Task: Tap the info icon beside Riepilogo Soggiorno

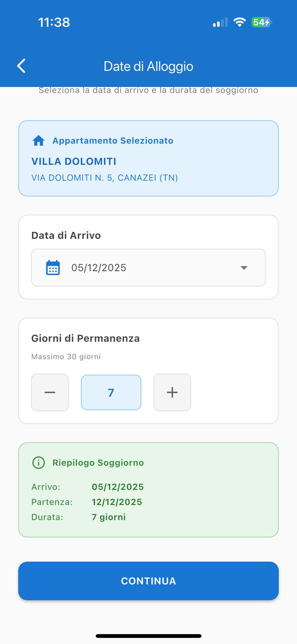Action: click(x=38, y=462)
